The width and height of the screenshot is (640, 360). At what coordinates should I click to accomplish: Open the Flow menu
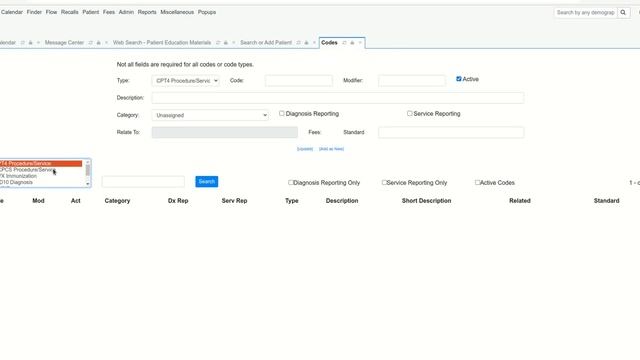click(x=51, y=12)
